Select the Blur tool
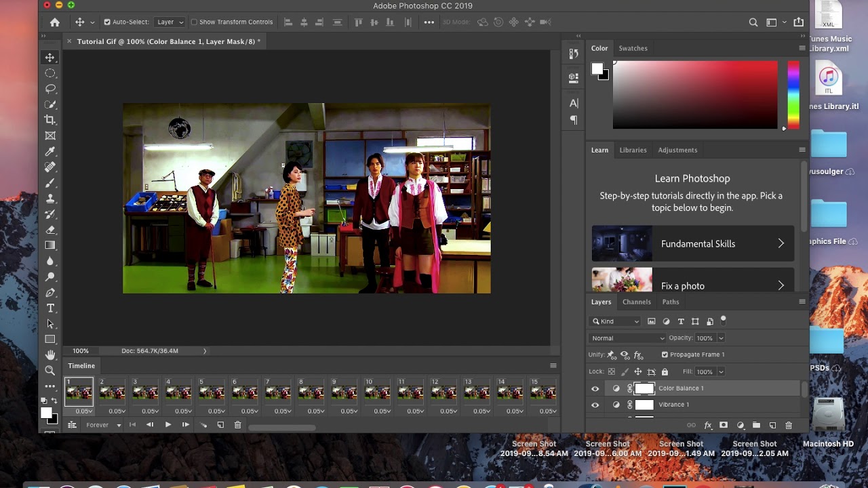Viewport: 868px width, 488px height. [x=50, y=261]
